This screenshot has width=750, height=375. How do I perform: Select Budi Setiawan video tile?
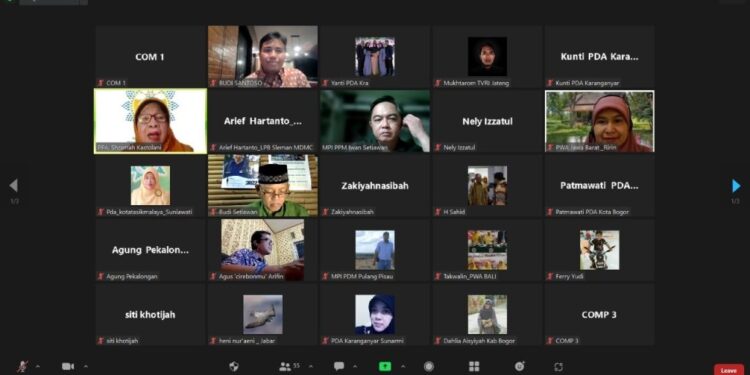263,185
